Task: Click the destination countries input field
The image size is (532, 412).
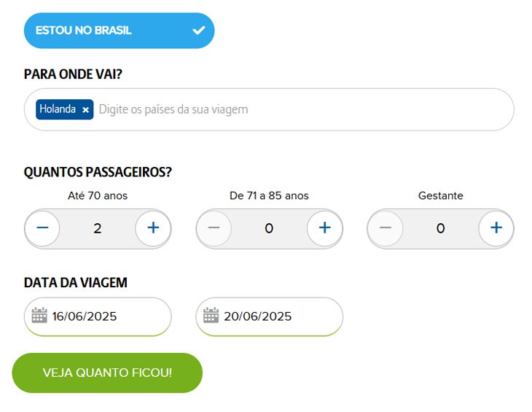Action: point(292,109)
